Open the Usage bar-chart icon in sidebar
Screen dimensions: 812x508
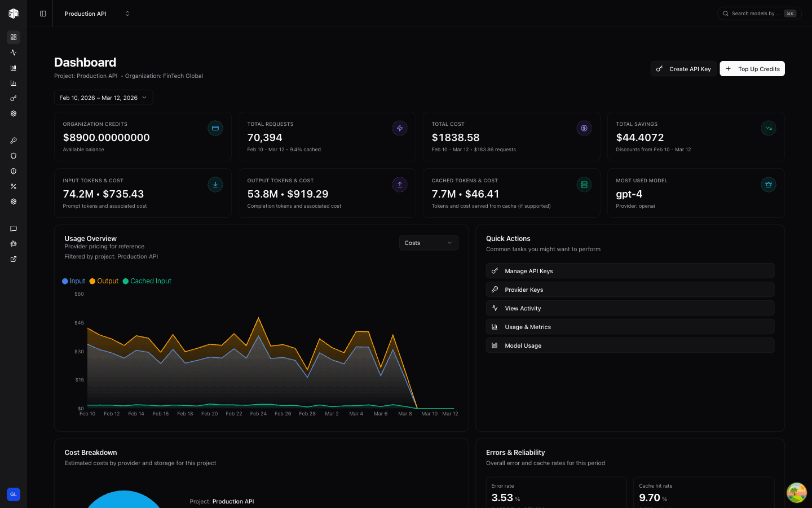(14, 67)
